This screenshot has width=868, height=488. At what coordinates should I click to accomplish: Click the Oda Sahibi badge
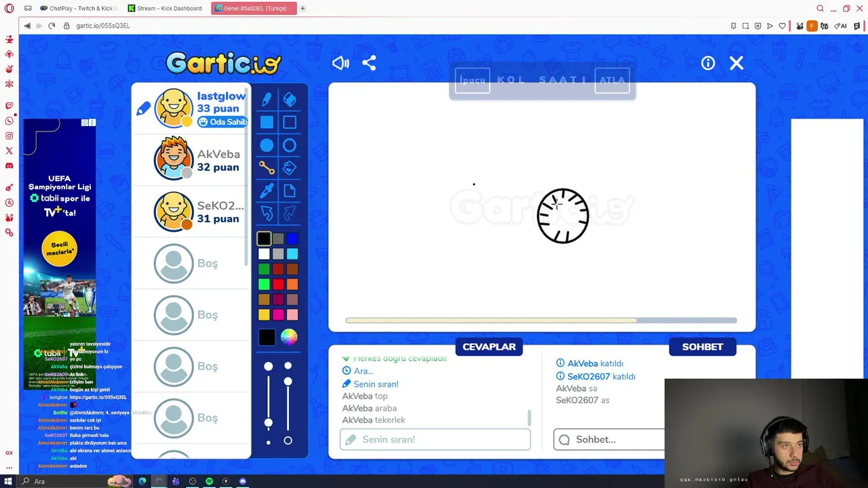[222, 122]
